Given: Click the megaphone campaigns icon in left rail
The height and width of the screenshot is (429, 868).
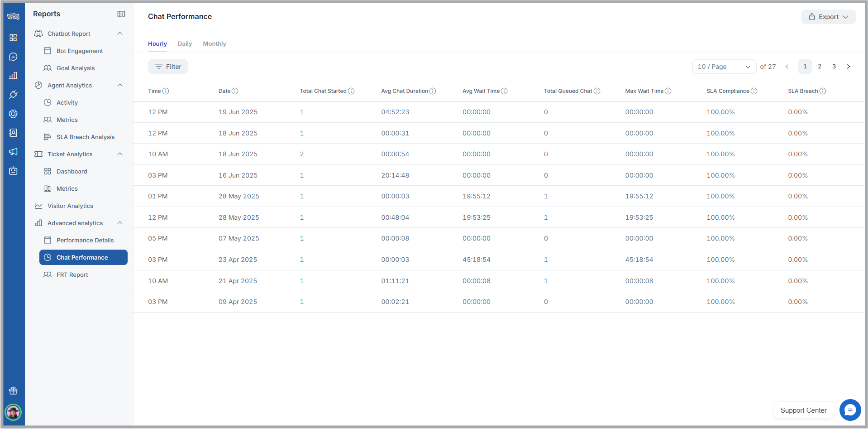Looking at the screenshot, I should (13, 152).
